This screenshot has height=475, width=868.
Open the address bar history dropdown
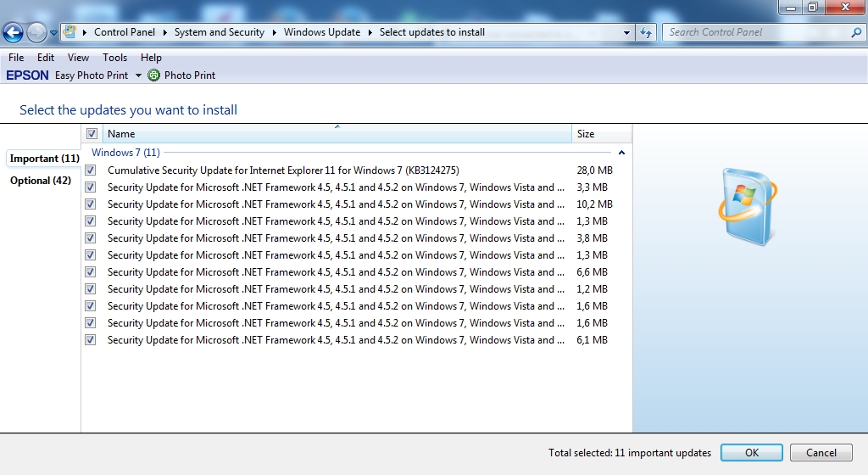pyautogui.click(x=626, y=33)
